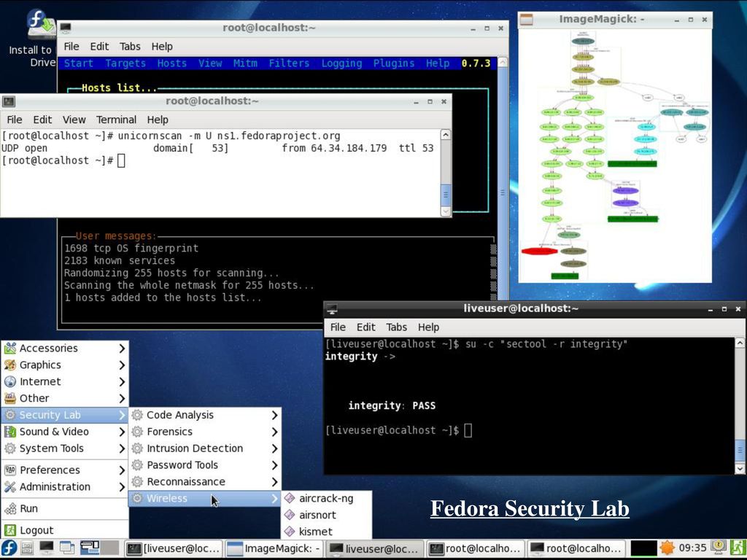Click the 'integrity: PASS' result text
The height and width of the screenshot is (560, 747).
pos(392,405)
